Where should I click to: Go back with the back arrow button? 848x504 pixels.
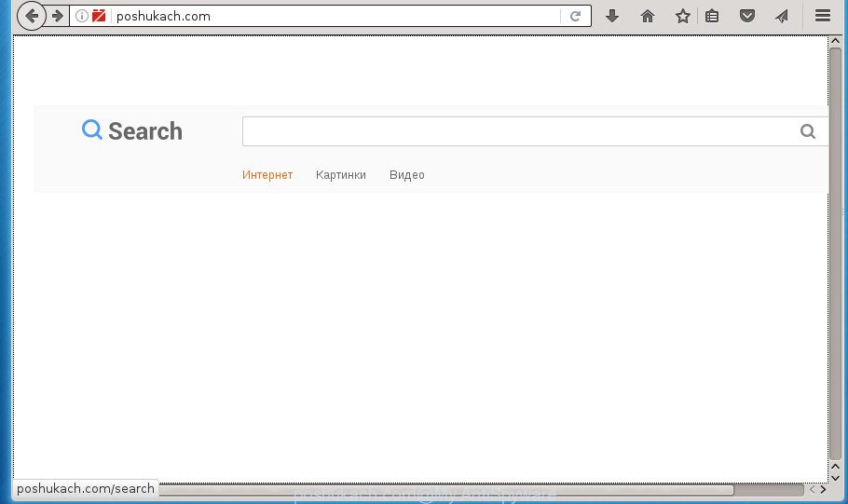(x=32, y=16)
